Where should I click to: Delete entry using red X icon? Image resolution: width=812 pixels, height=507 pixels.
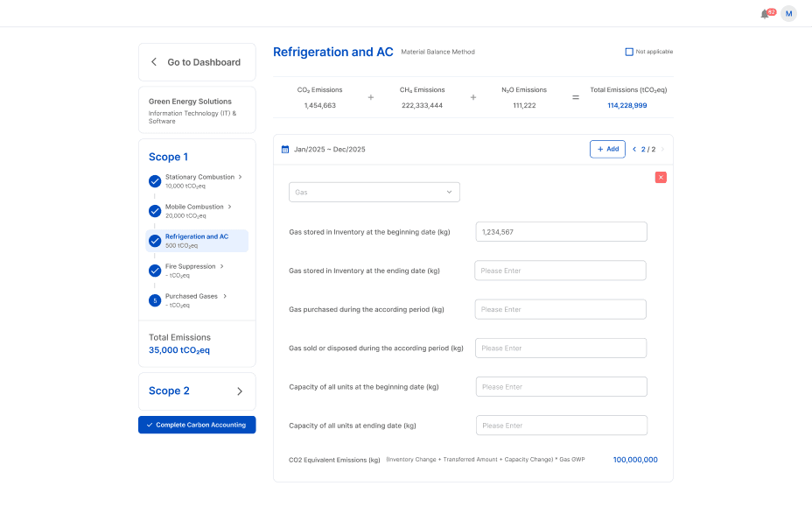pos(661,177)
